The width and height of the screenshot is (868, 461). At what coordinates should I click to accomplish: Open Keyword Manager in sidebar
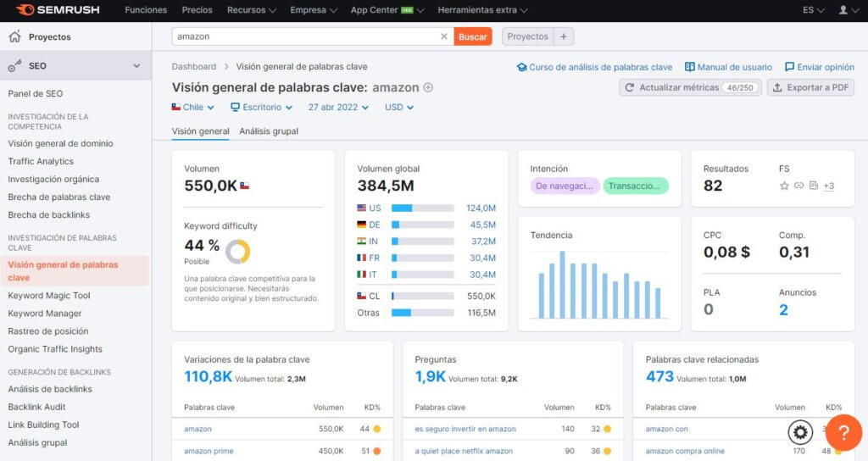(45, 314)
